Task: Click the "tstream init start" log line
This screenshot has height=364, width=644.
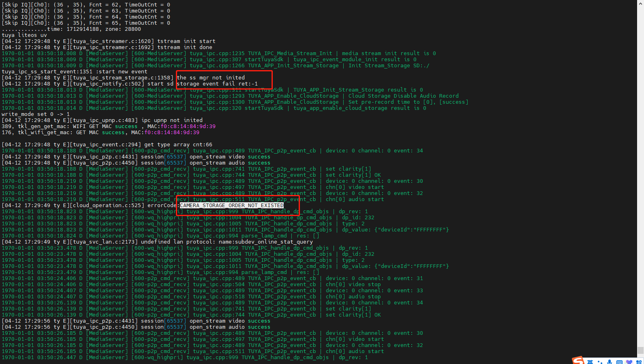Action: point(186,41)
